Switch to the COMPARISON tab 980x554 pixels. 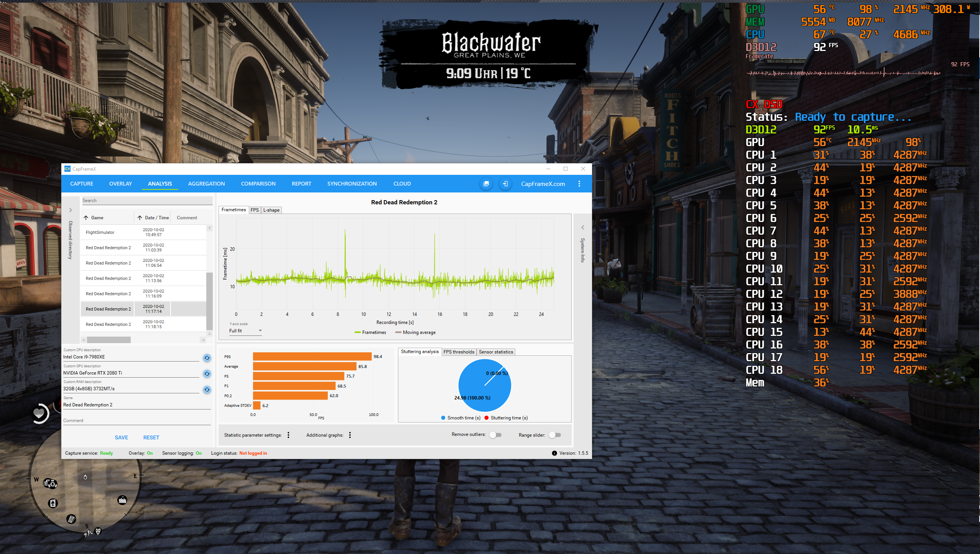[x=258, y=184]
